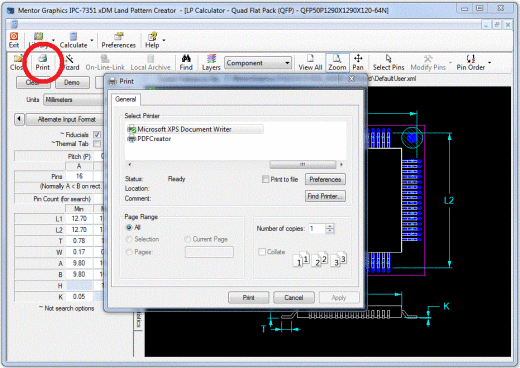Click the left arrow beside Alternate Input Format

point(19,119)
